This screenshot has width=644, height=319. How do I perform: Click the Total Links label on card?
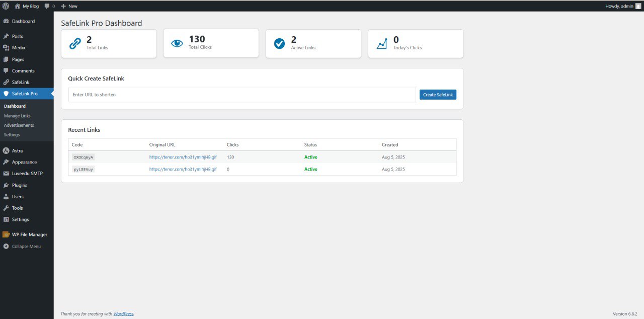(x=97, y=48)
